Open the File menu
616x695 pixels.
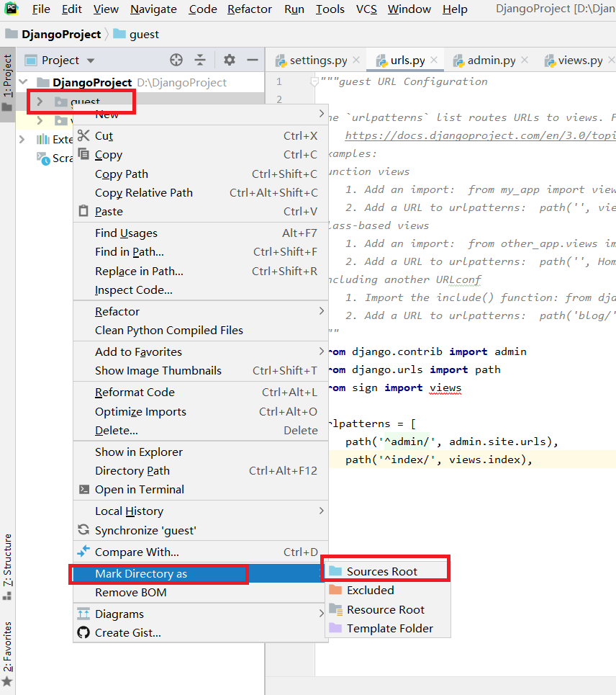click(41, 9)
